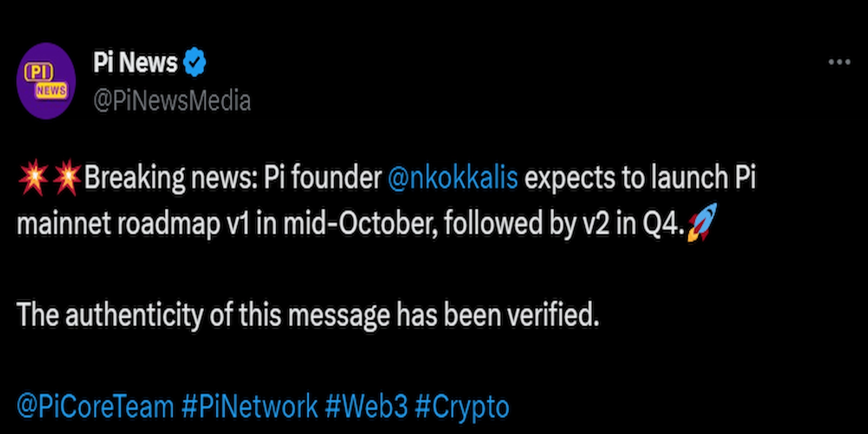Click the 'Pi founder' words
This screenshot has height=434, width=868.
(323, 178)
